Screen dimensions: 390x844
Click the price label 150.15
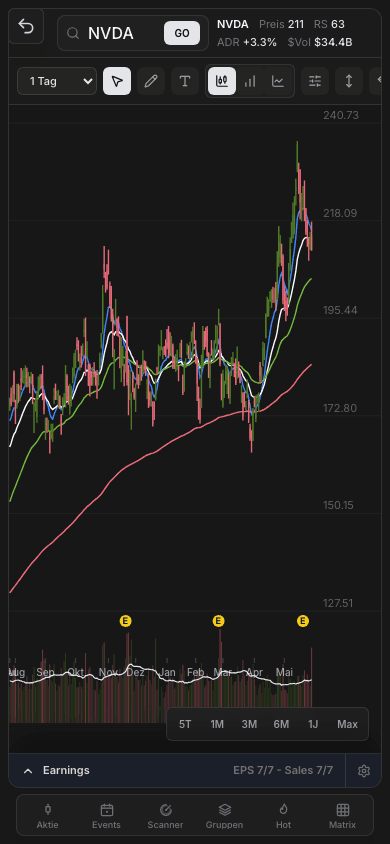click(x=339, y=505)
